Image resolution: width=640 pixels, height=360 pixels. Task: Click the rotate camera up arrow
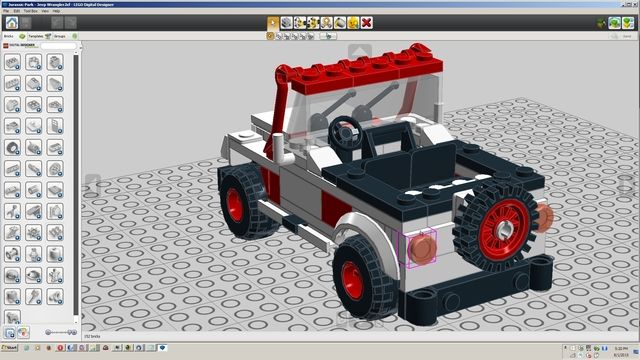(x=360, y=51)
